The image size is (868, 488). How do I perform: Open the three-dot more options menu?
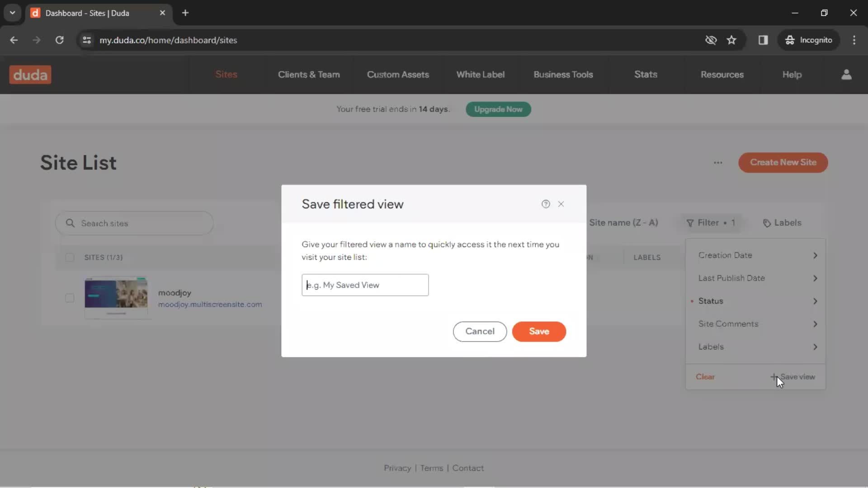(718, 163)
